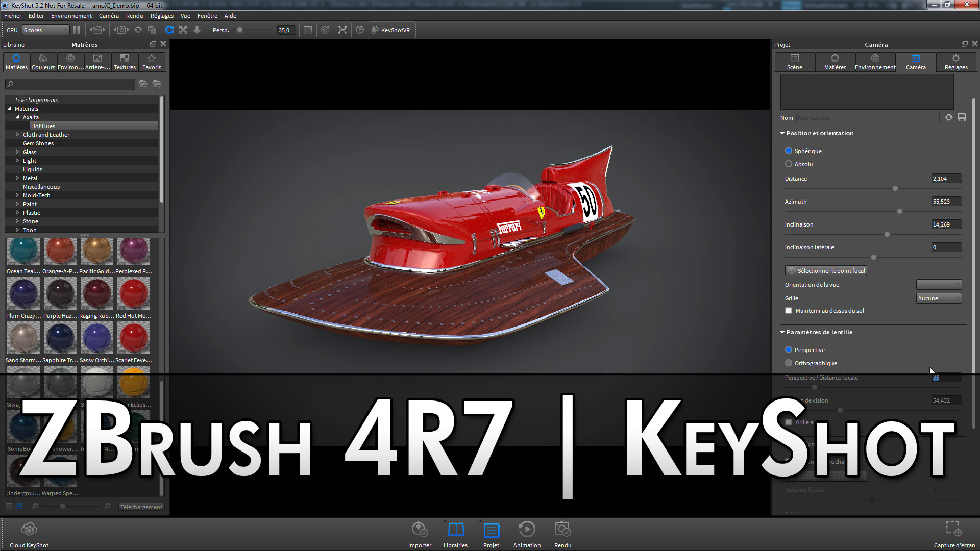Expand the Glass folder
This screenshot has height=551, width=980.
pos(17,152)
